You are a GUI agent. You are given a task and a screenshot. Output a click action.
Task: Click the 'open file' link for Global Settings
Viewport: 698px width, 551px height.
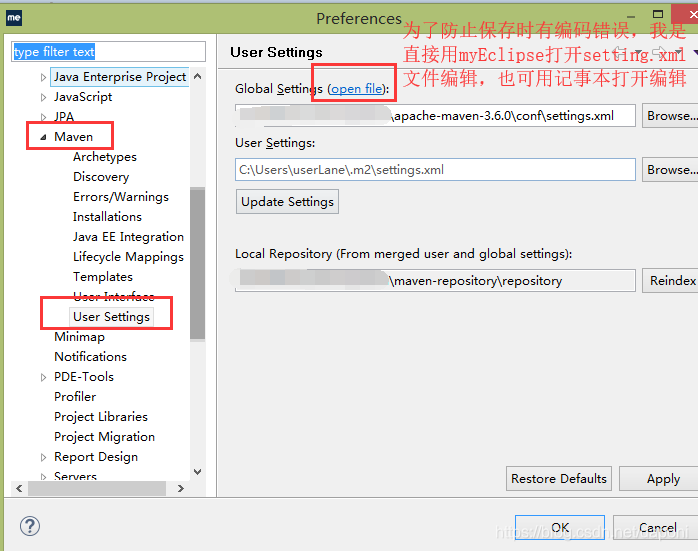357,89
